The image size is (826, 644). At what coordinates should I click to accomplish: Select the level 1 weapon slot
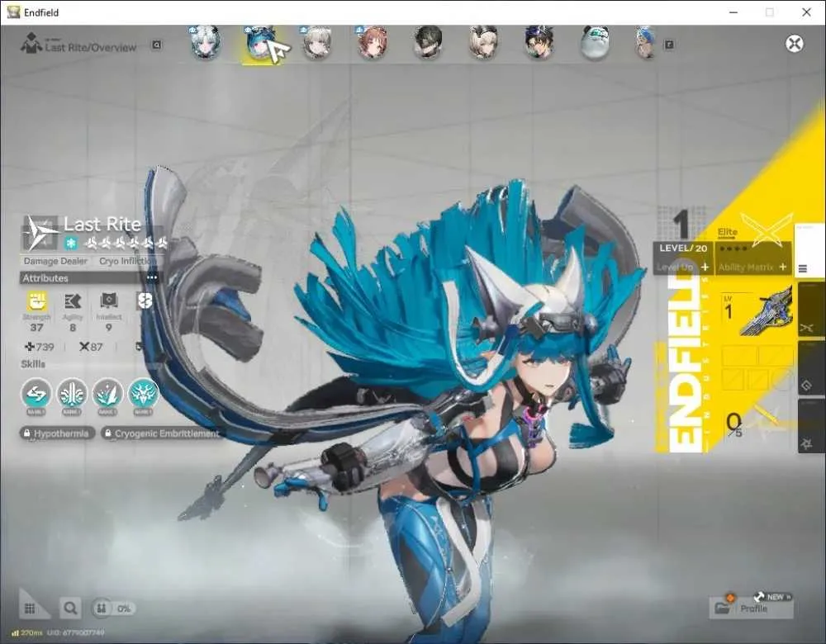coord(757,315)
